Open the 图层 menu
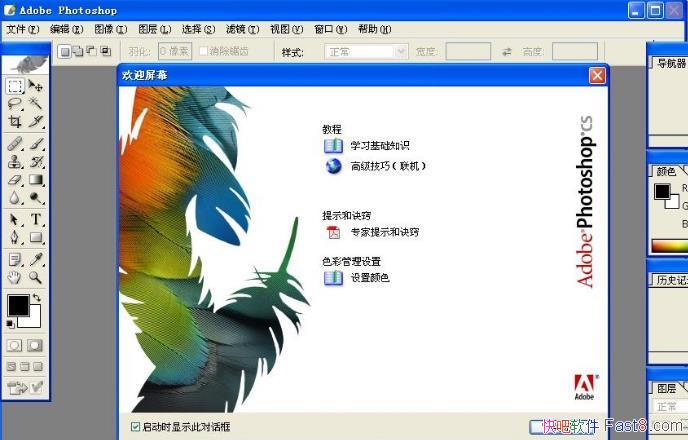Screen dimensions: 688x440 154,29
